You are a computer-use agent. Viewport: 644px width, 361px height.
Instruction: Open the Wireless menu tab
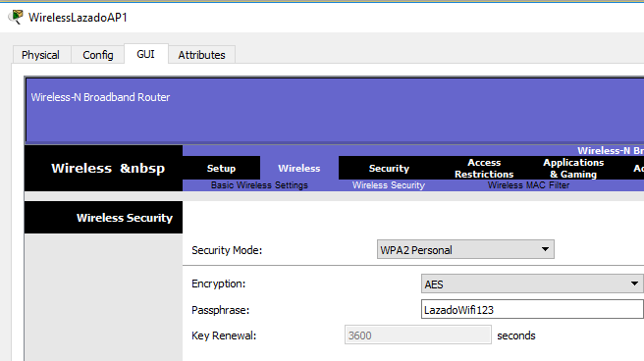click(x=299, y=168)
